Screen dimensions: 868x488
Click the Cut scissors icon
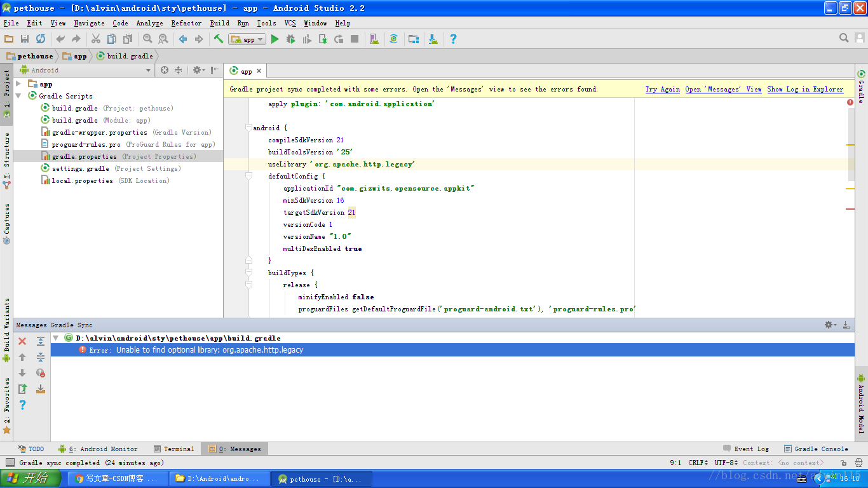pyautogui.click(x=96, y=39)
